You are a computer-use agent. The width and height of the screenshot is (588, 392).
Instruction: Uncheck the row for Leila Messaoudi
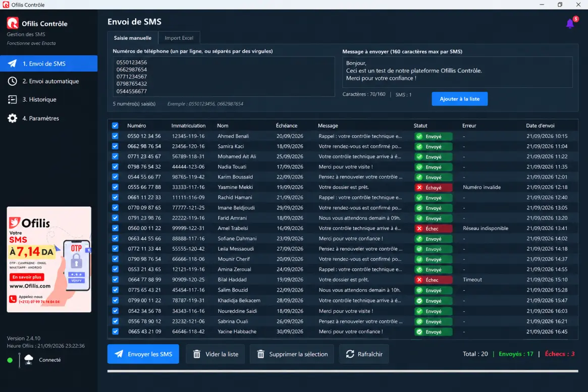point(115,248)
